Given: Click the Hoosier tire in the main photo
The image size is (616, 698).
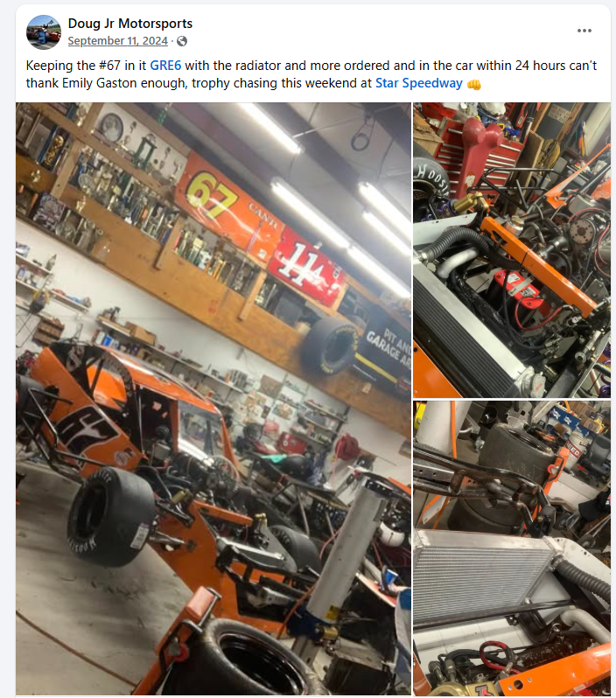Looking at the screenshot, I should click(x=109, y=515).
